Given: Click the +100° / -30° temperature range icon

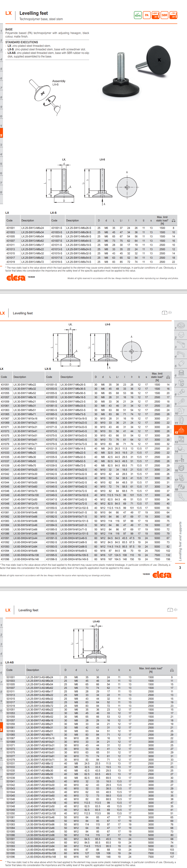Looking at the screenshot, I should coord(155,15).
